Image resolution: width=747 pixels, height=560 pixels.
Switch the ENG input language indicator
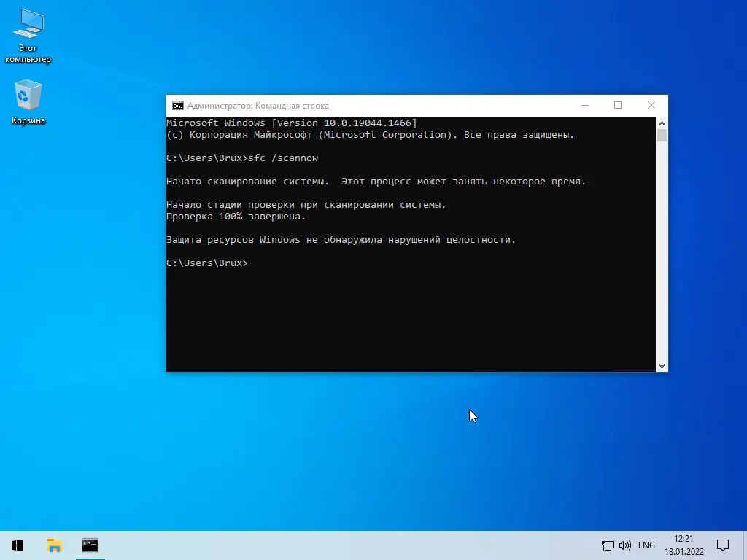point(646,545)
